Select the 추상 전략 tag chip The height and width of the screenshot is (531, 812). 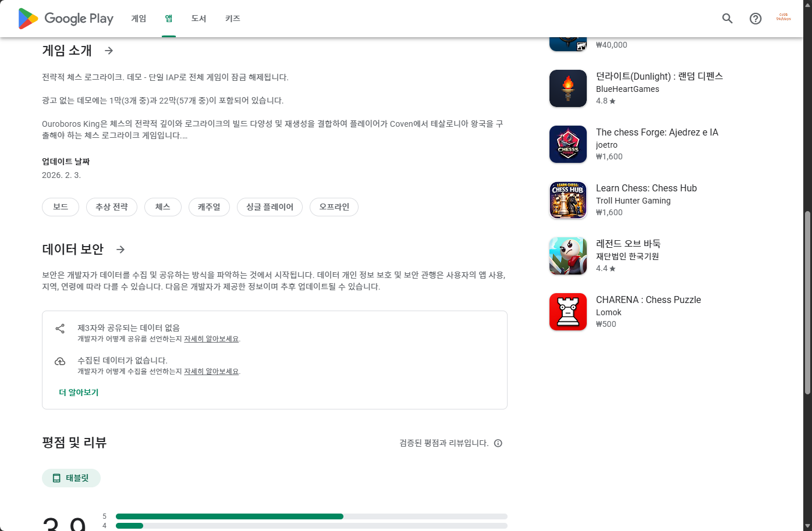pos(112,207)
